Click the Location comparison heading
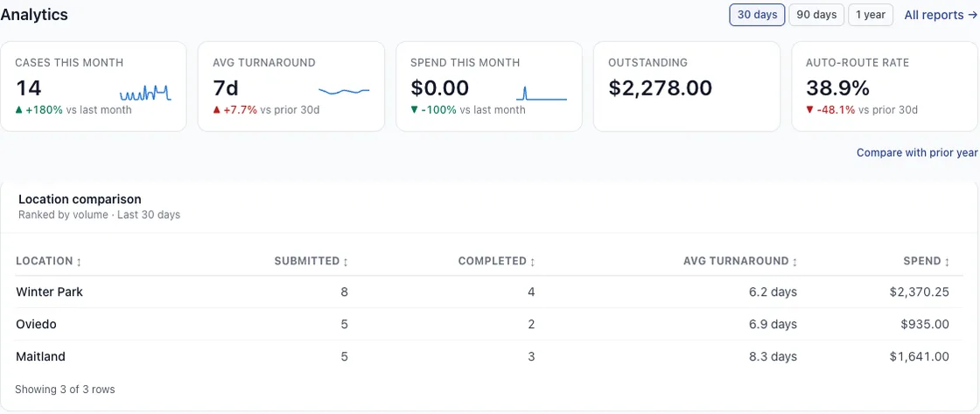The width and height of the screenshot is (980, 414). pyautogui.click(x=80, y=200)
